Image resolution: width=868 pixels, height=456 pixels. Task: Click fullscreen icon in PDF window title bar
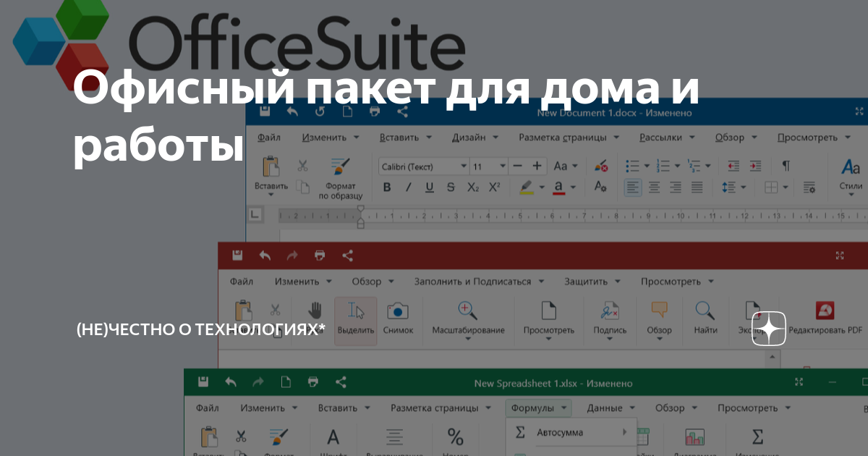click(840, 256)
